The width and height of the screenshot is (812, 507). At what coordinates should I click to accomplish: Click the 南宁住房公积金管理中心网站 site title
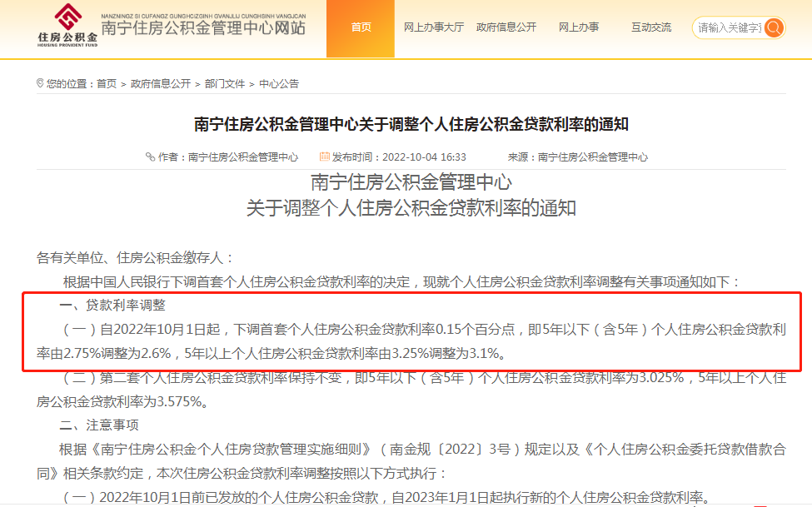tap(203, 29)
